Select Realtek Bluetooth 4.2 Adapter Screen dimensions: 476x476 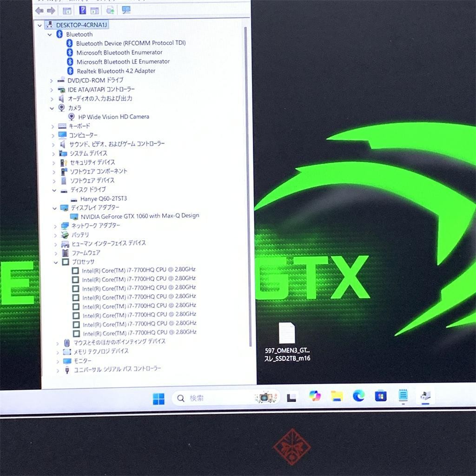point(116,71)
